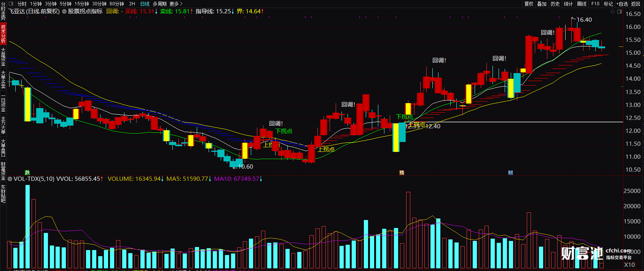Open the 主力大单 sidebar tab
Image resolution: width=644 pixels, height=271 pixels.
point(3,125)
